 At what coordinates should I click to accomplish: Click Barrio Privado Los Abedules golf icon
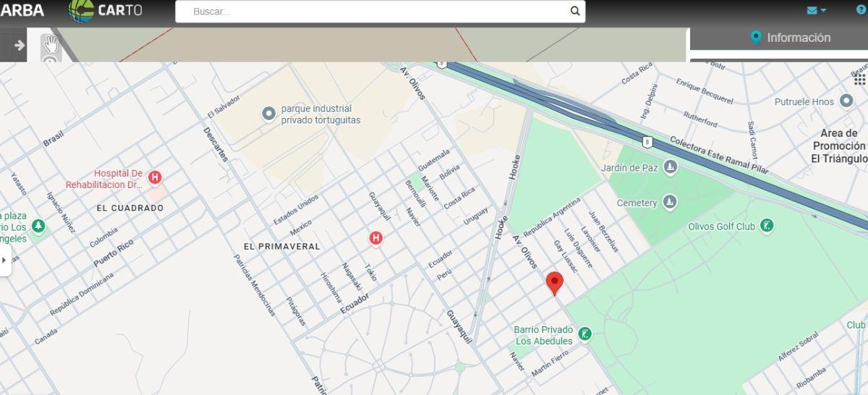[x=584, y=334]
